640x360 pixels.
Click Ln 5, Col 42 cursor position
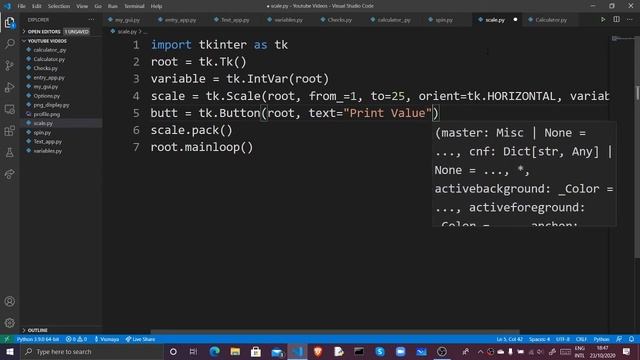(x=509, y=339)
